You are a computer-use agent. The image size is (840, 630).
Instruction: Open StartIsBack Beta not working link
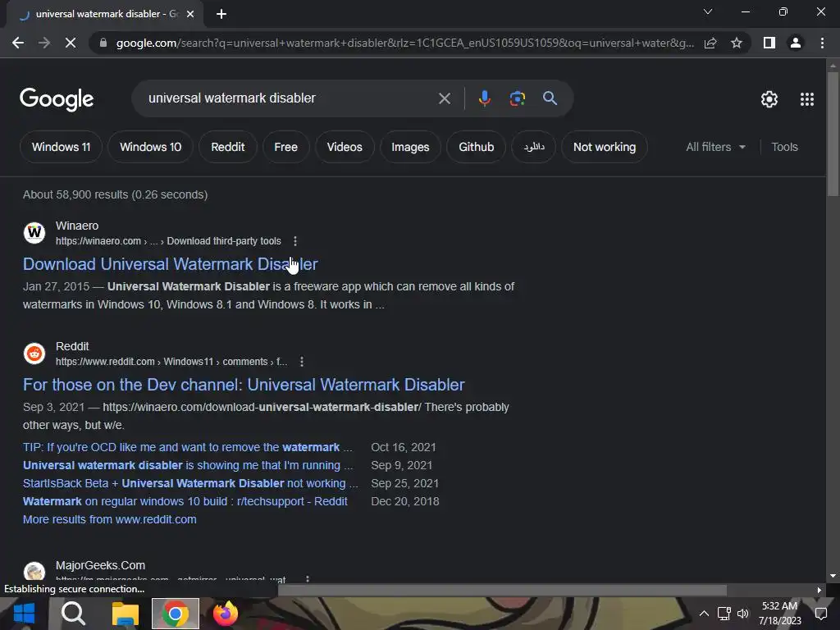pyautogui.click(x=190, y=483)
